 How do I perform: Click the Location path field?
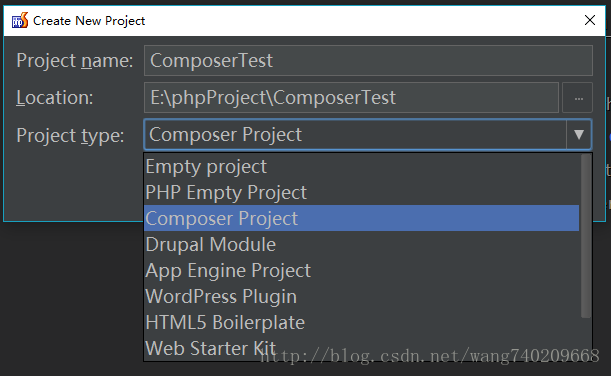click(x=351, y=97)
